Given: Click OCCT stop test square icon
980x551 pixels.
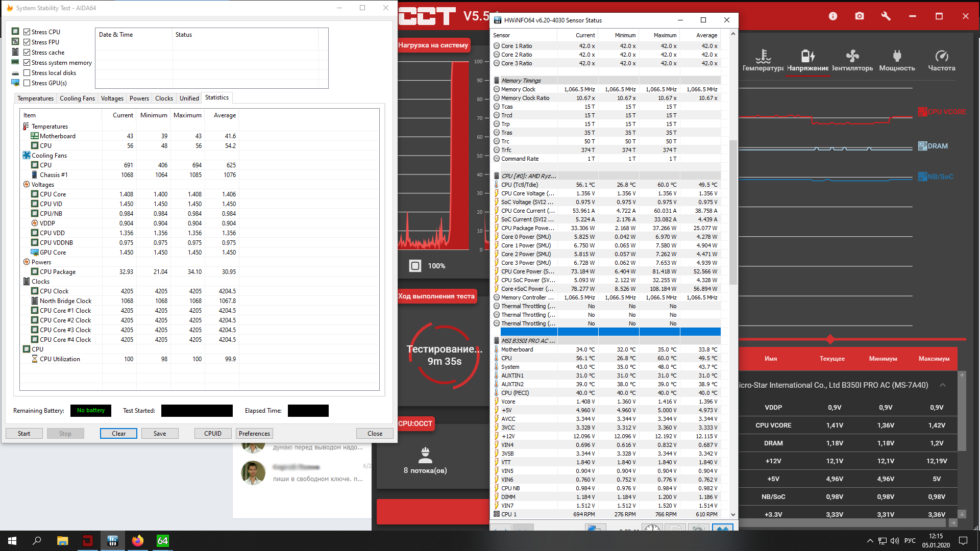Looking at the screenshot, I should tap(415, 266).
